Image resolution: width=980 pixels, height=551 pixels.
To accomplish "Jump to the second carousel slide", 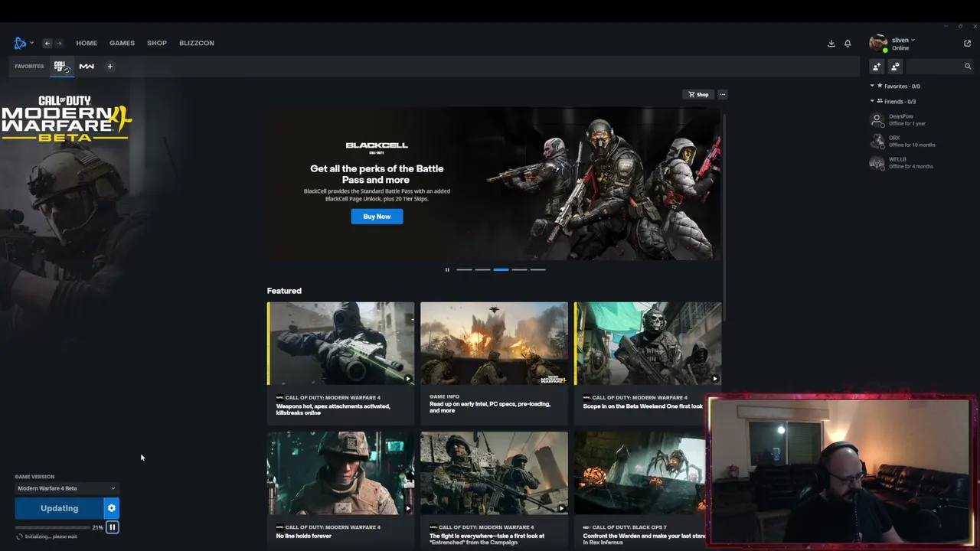I will 482,269.
